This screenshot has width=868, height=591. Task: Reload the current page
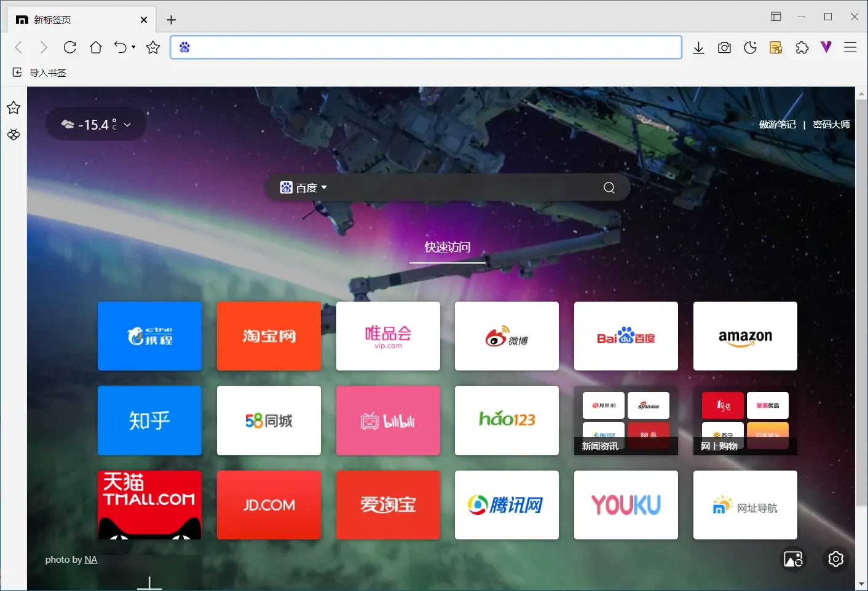tap(70, 47)
